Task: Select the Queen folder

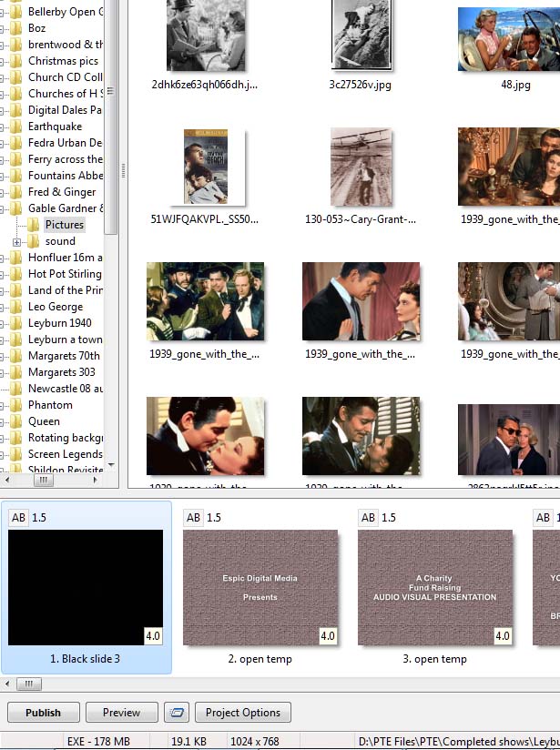Action: 44,421
